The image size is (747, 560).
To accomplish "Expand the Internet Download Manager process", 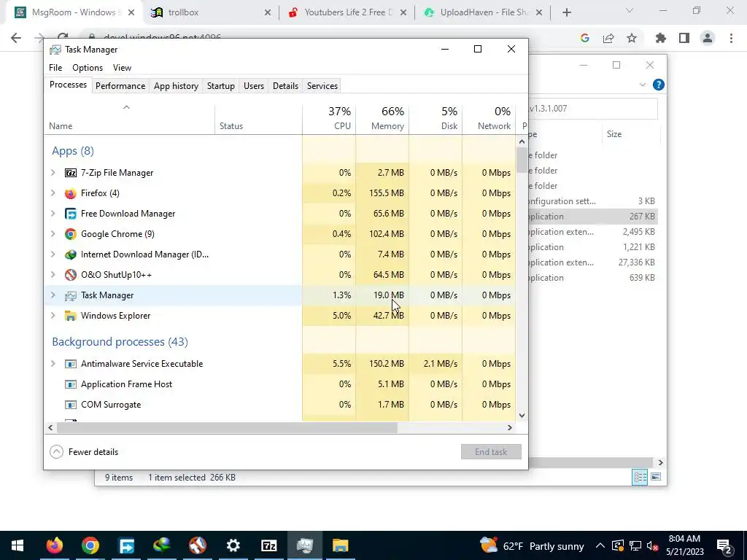I will point(53,254).
